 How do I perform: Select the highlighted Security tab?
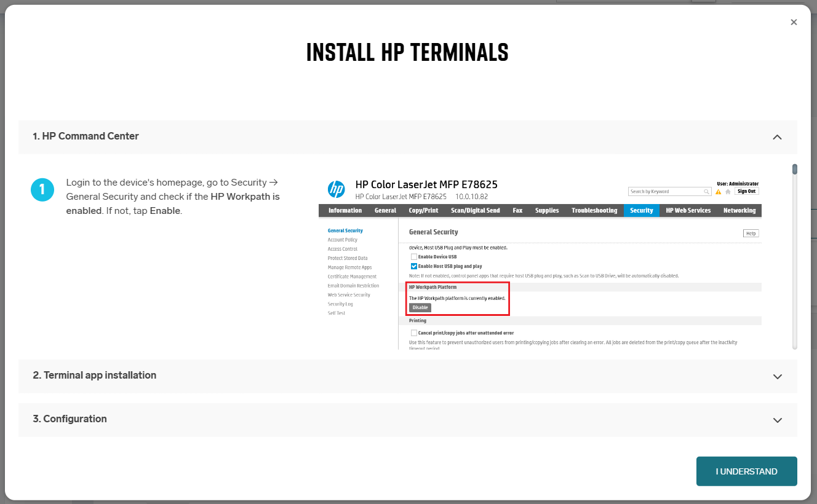click(x=641, y=210)
